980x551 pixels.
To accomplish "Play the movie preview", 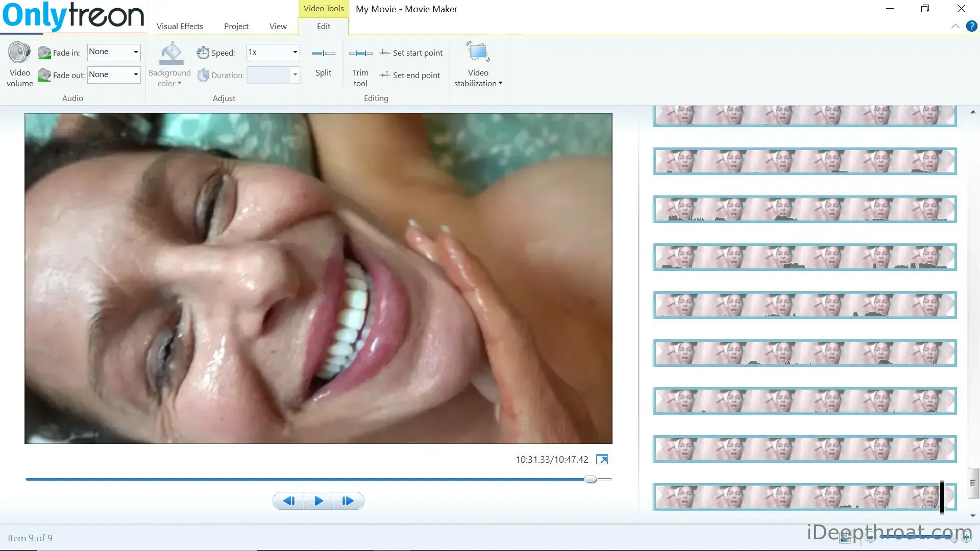I will click(318, 501).
